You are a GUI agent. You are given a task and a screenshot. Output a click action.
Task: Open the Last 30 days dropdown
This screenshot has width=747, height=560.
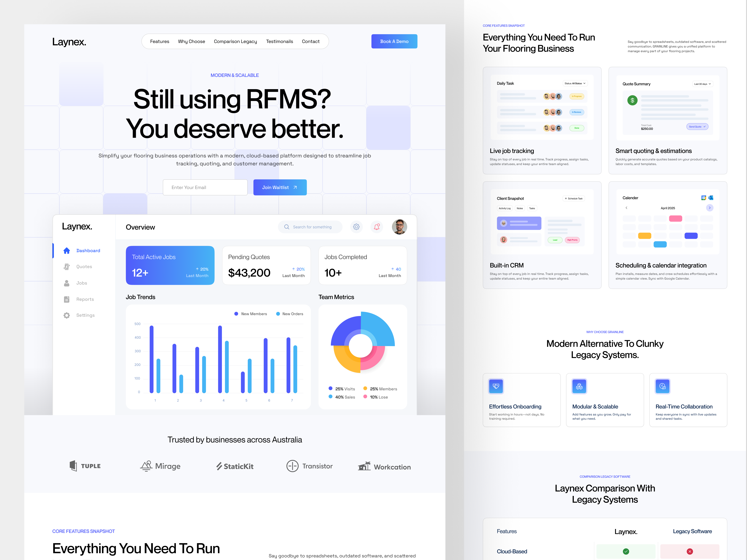click(702, 84)
